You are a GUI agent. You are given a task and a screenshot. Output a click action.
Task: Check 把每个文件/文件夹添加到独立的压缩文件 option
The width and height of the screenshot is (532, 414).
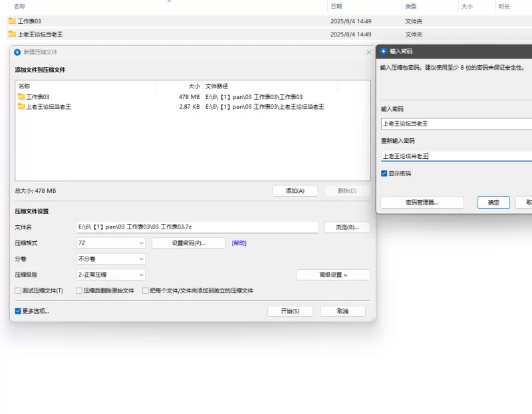[x=146, y=290]
